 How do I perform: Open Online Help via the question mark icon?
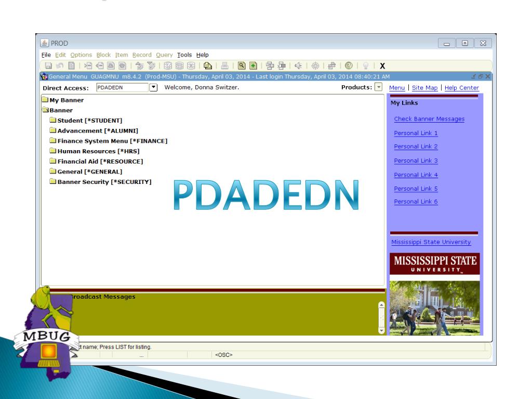[349, 66]
